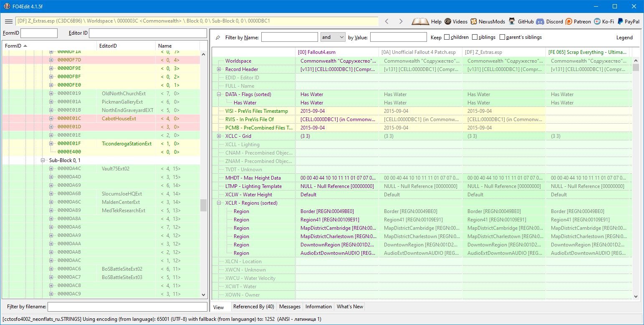The width and height of the screenshot is (644, 325).
Task: Open the Help book icon
Action: 421,21
